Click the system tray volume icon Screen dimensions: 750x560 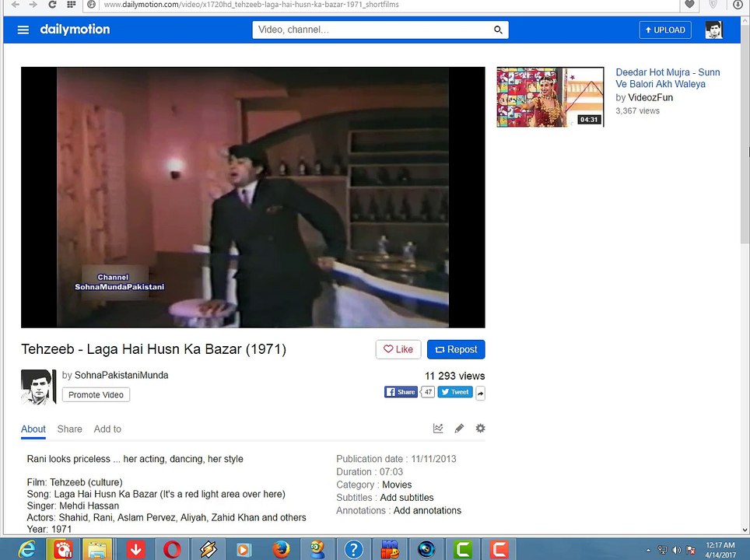tap(676, 550)
